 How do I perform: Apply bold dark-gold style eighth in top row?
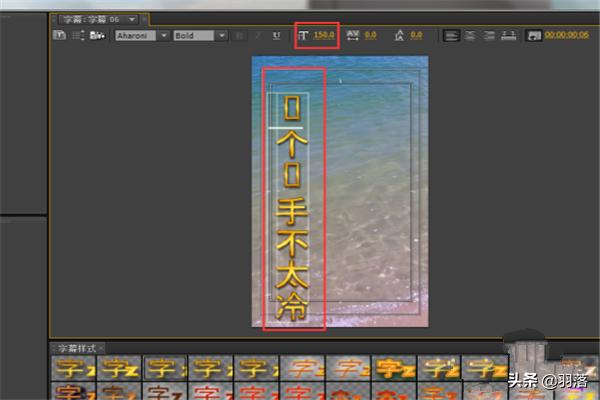pyautogui.click(x=394, y=368)
